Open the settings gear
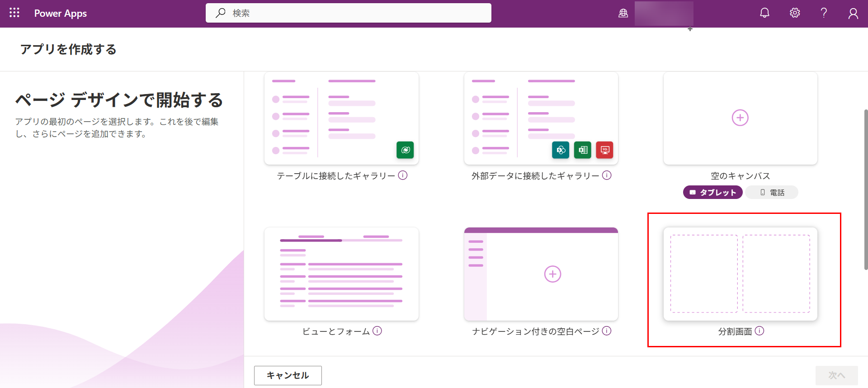The height and width of the screenshot is (388, 868). point(795,13)
